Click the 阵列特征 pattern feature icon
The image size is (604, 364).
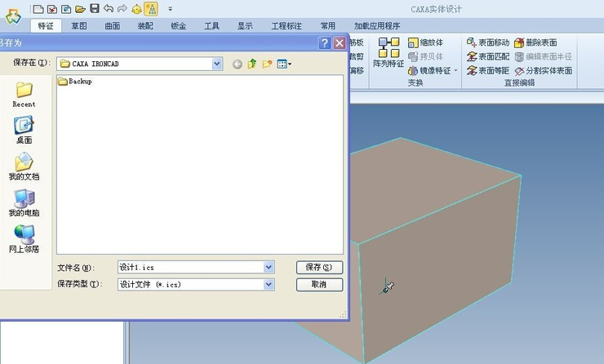point(389,52)
